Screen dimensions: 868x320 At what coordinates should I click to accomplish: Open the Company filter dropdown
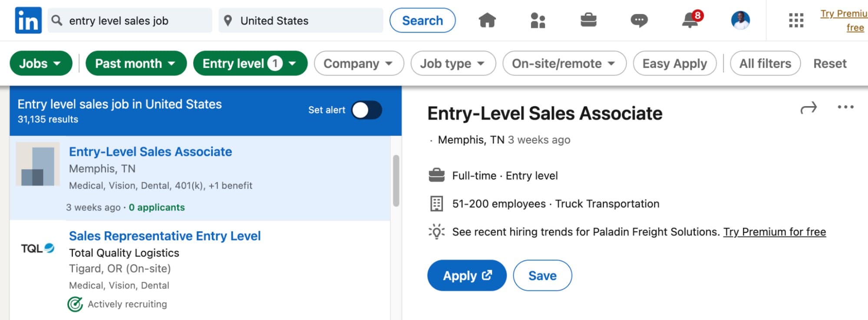pos(358,63)
